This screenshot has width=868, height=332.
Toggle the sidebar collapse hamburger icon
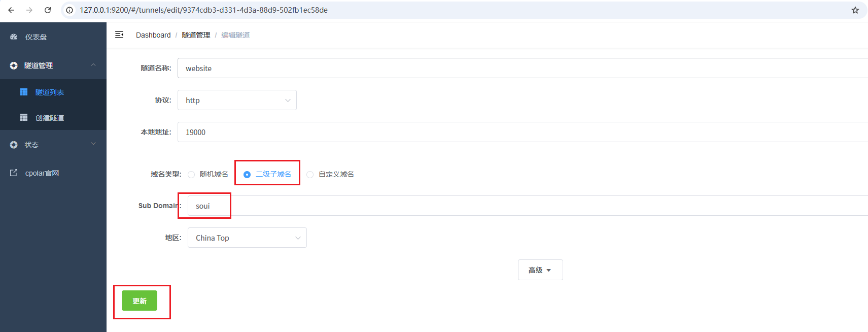point(119,35)
